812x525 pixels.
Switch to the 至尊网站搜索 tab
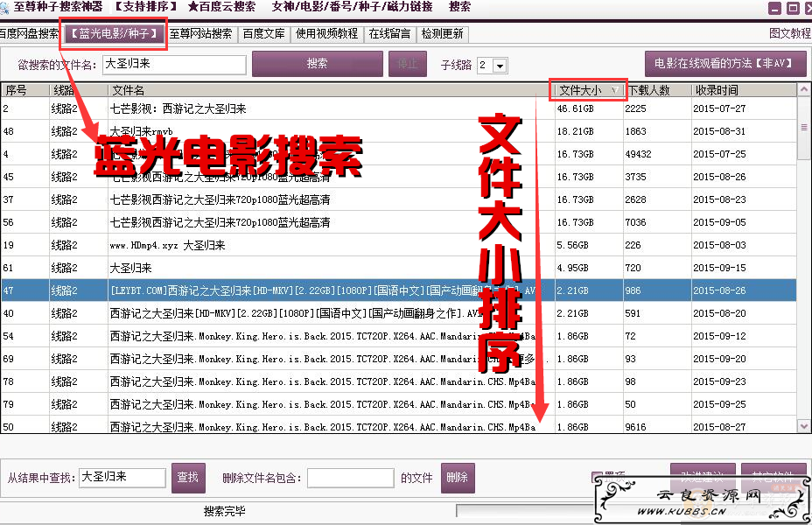click(201, 34)
